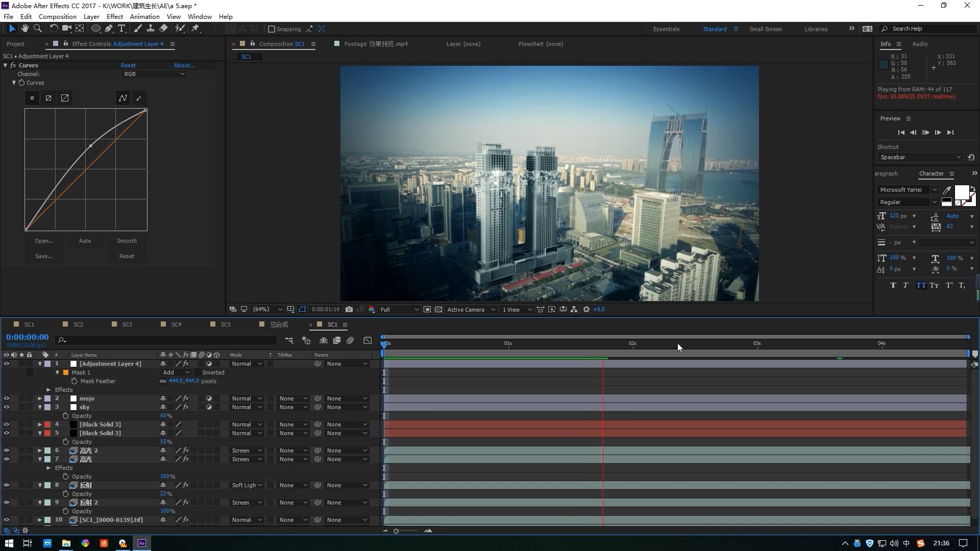
Task: Click the Reset link for the Curves effect
Action: 128,65
